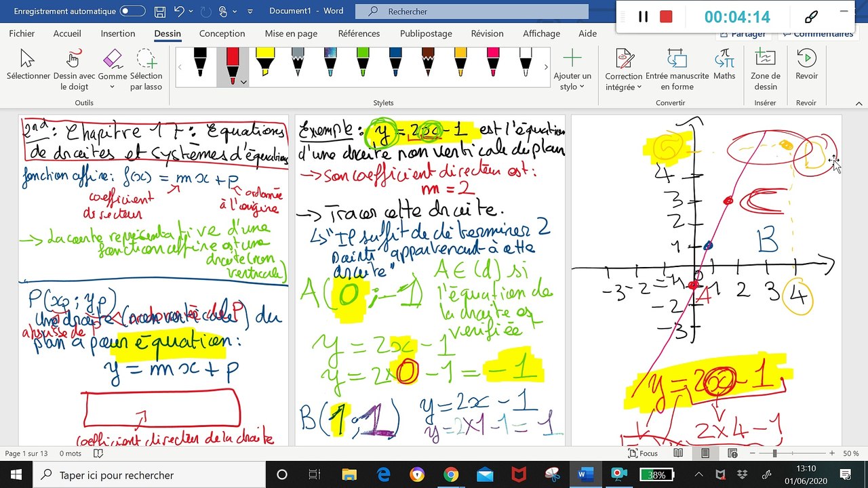The image size is (868, 488).
Task: Open the Fichier menu
Action: (22, 33)
